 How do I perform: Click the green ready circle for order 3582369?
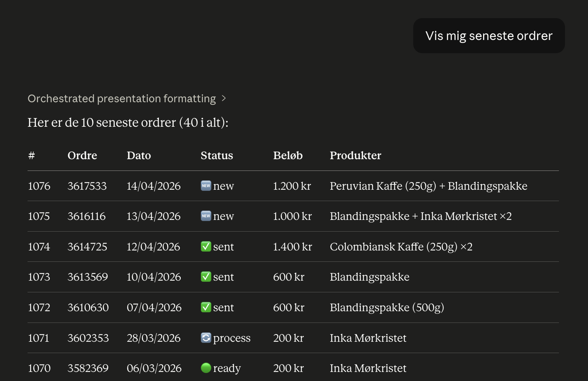206,368
